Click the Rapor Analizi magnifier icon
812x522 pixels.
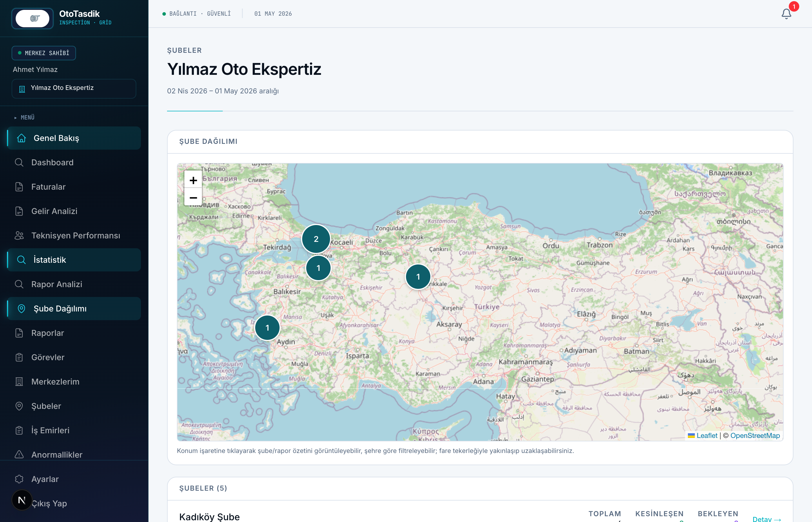[19, 284]
